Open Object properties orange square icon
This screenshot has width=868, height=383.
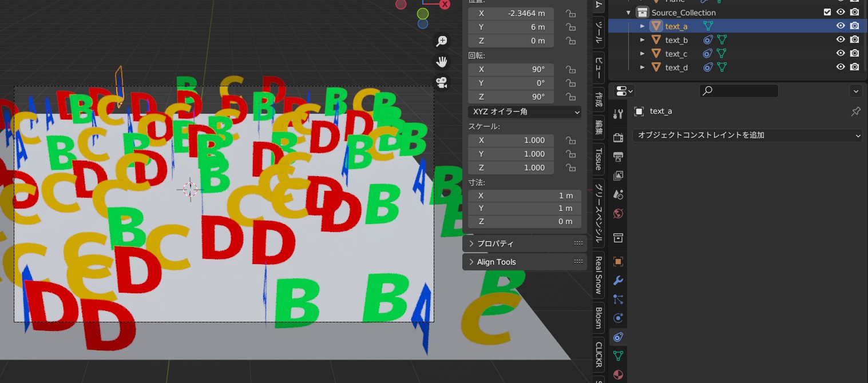[619, 261]
